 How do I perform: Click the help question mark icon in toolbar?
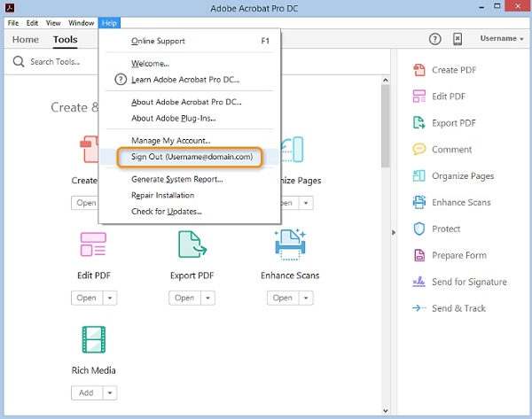click(435, 39)
